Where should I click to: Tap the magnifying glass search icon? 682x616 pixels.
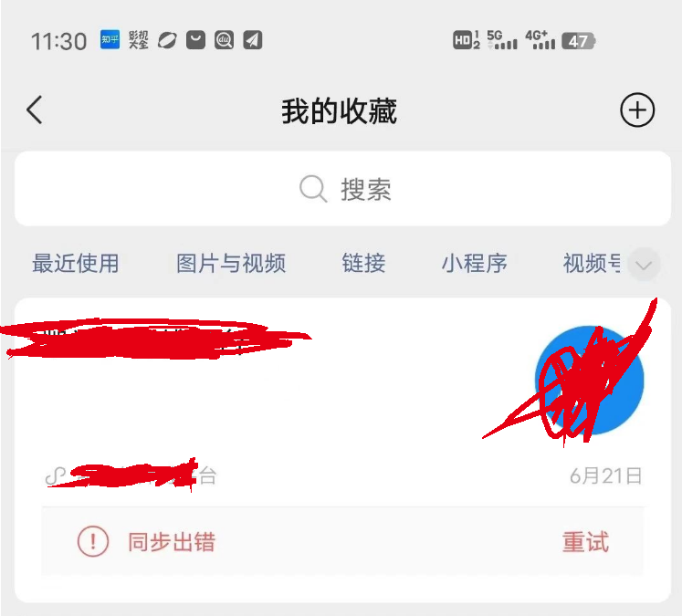pos(313,189)
